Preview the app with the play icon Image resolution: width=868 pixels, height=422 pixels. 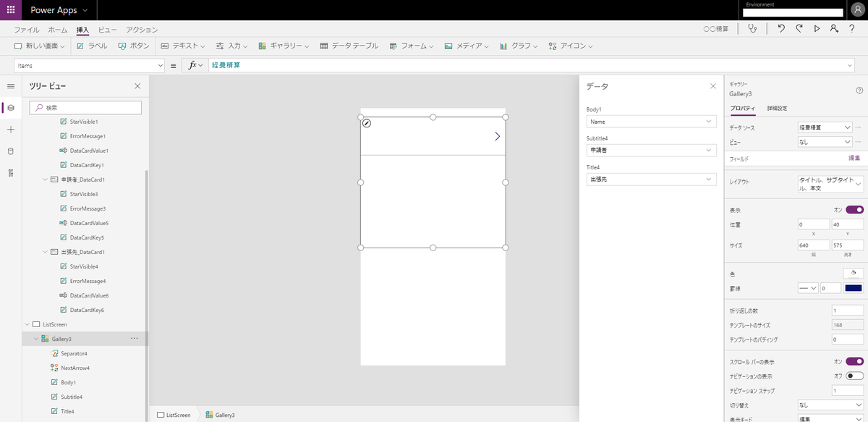click(817, 28)
